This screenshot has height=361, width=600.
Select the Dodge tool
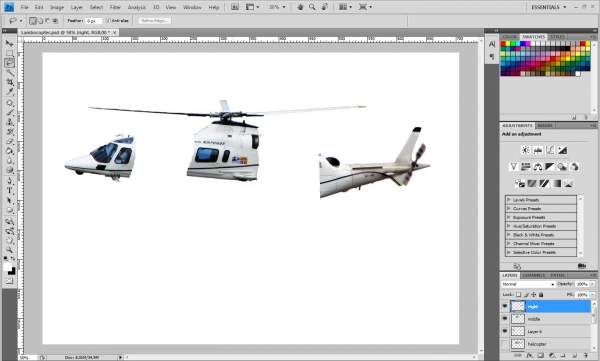10,170
